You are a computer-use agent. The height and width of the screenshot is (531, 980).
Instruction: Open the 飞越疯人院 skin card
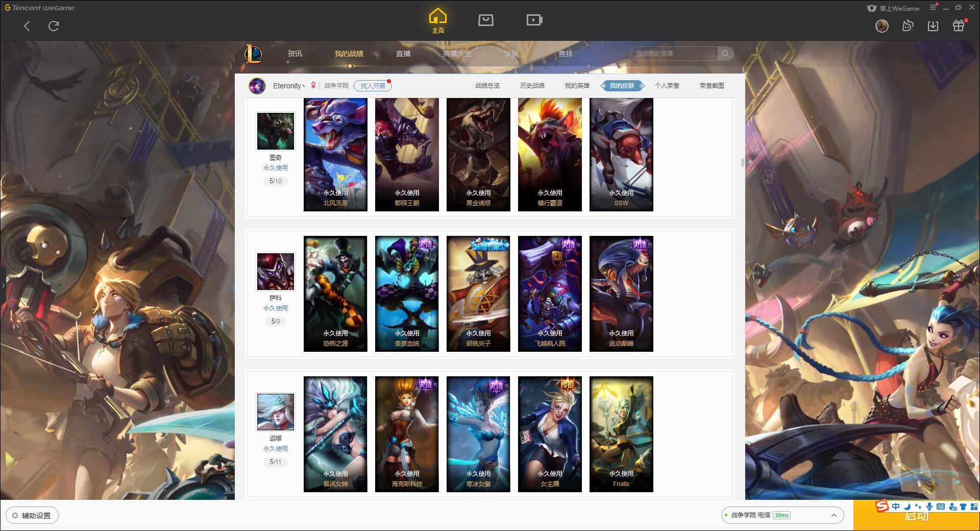point(550,294)
